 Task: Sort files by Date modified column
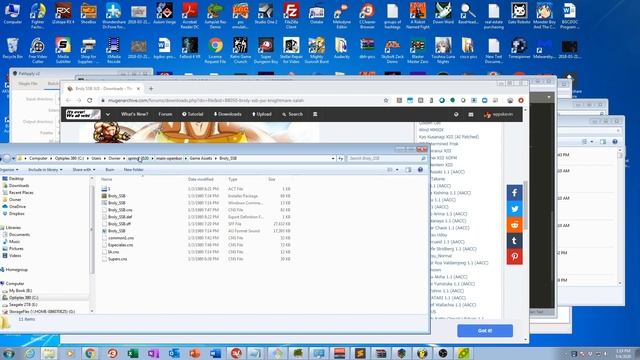200,179
